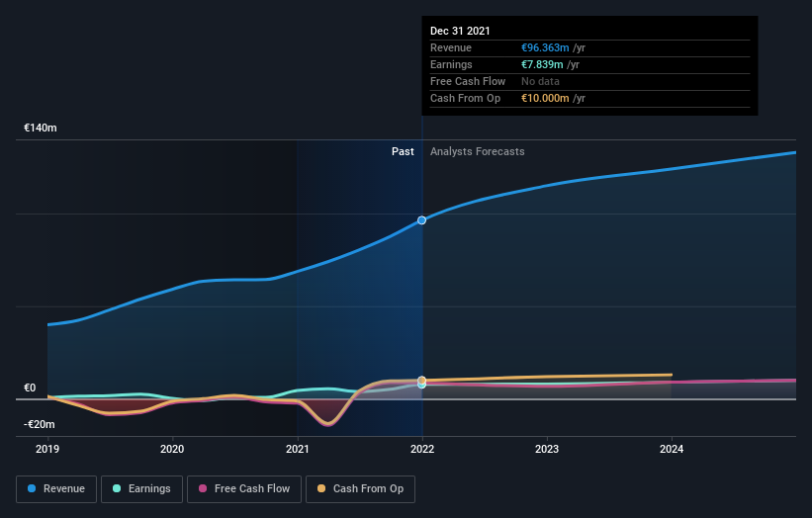
Task: Click the Dec 31 2021 tooltip date
Action: (x=460, y=31)
